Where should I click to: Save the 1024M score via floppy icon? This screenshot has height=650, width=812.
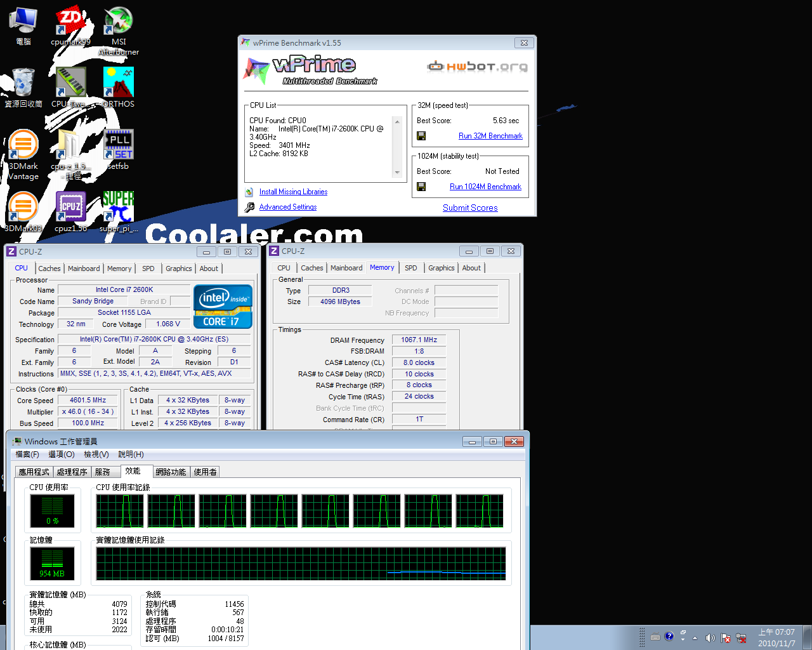pyautogui.click(x=421, y=187)
